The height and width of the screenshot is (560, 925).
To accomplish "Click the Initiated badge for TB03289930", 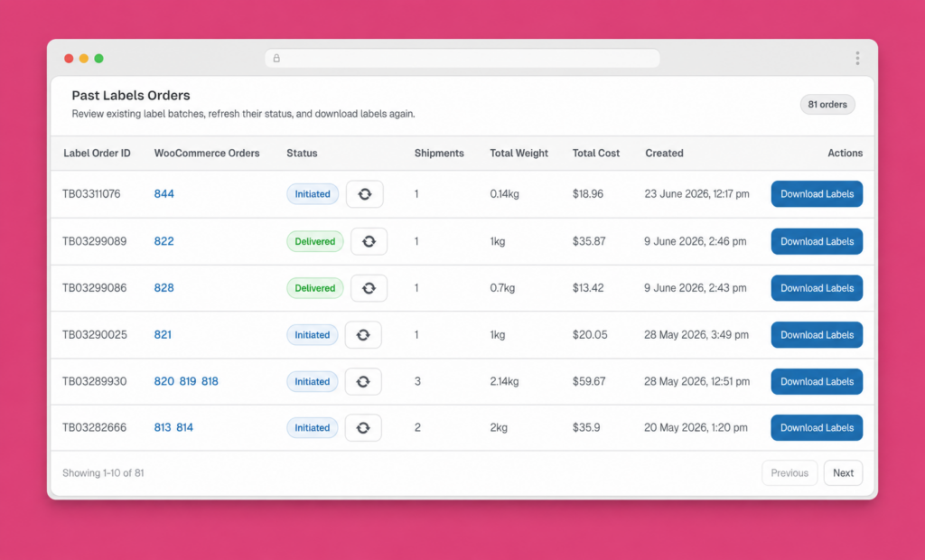I will (x=312, y=381).
